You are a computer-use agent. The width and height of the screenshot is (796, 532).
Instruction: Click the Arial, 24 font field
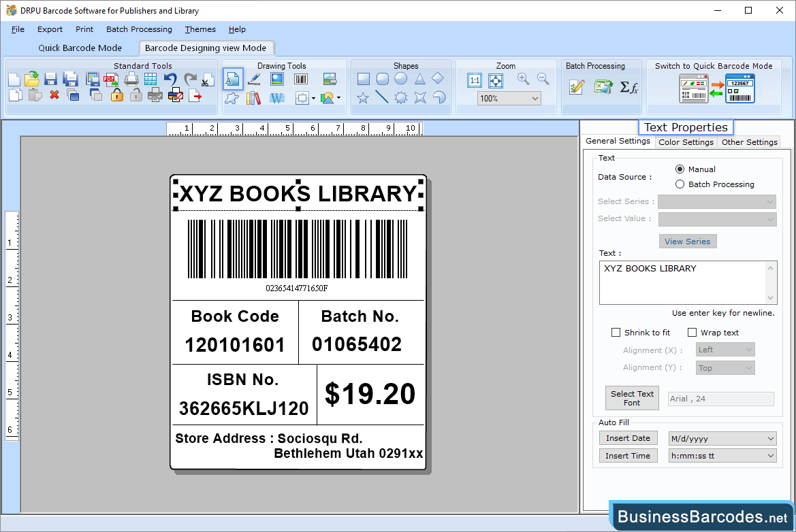[721, 399]
